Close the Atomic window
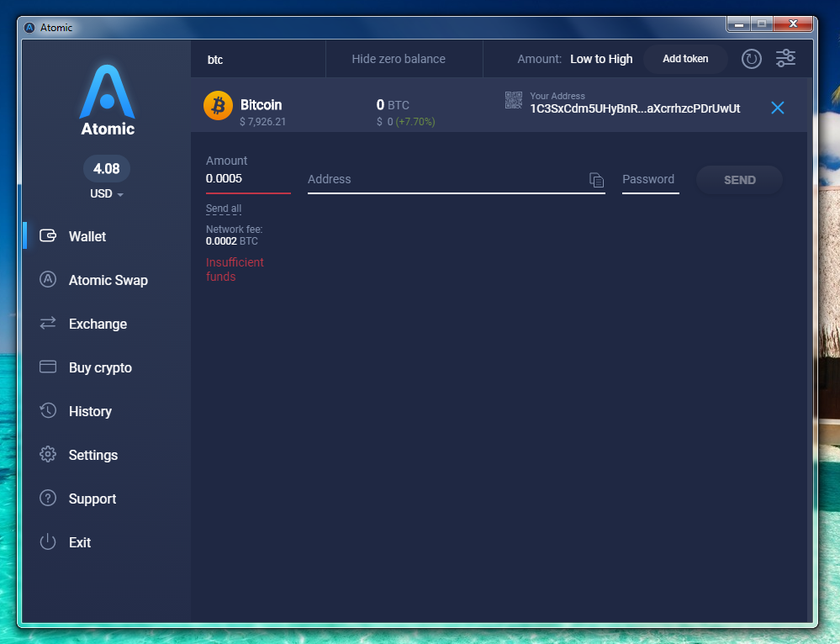 click(794, 24)
